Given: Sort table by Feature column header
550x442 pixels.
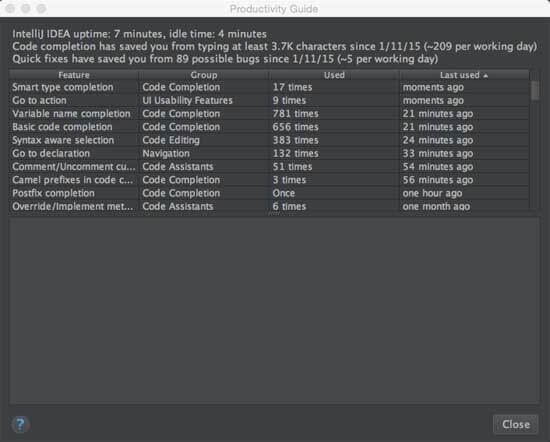Looking at the screenshot, I should click(74, 75).
